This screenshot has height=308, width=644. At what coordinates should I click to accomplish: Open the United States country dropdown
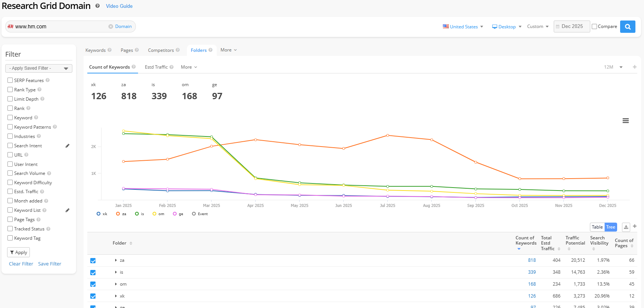(463, 26)
